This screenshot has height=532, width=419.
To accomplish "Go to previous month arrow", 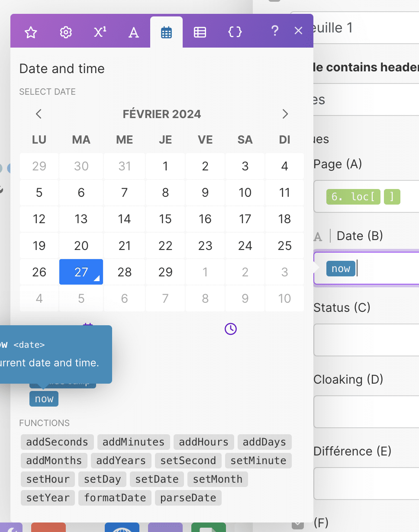I will pyautogui.click(x=39, y=114).
